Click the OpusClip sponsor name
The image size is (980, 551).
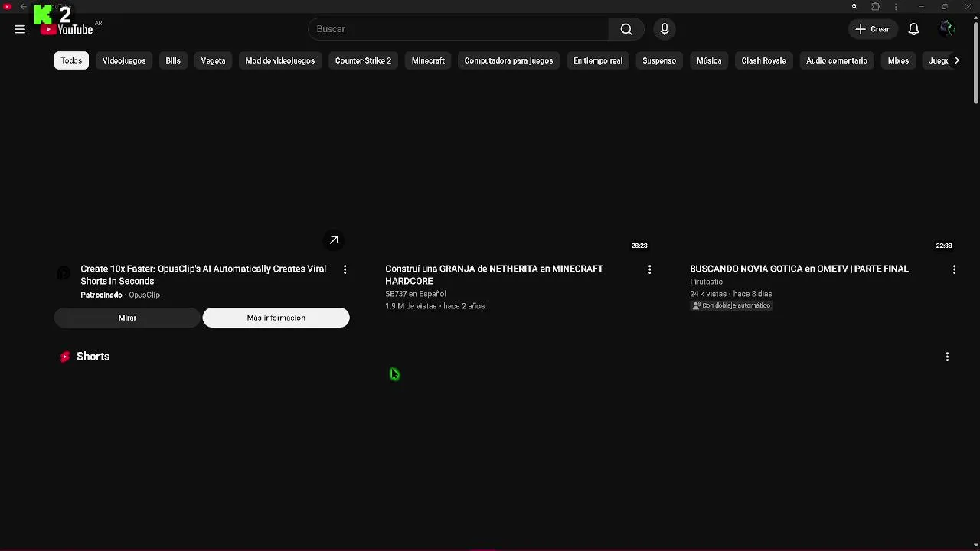coord(144,295)
